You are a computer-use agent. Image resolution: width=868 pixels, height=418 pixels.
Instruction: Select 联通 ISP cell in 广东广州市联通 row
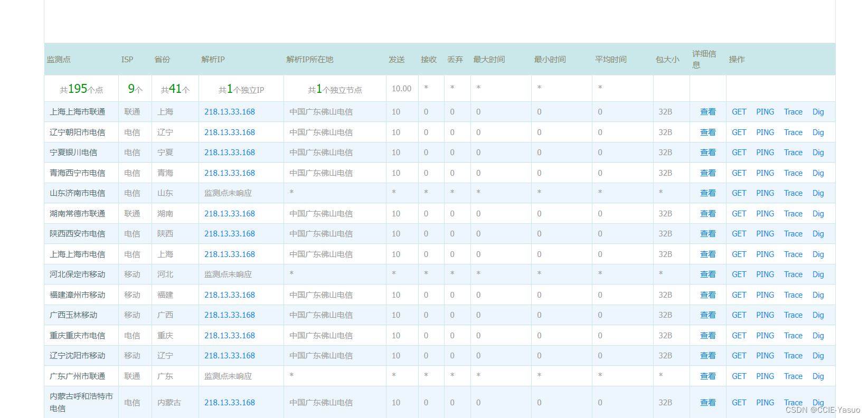(132, 376)
